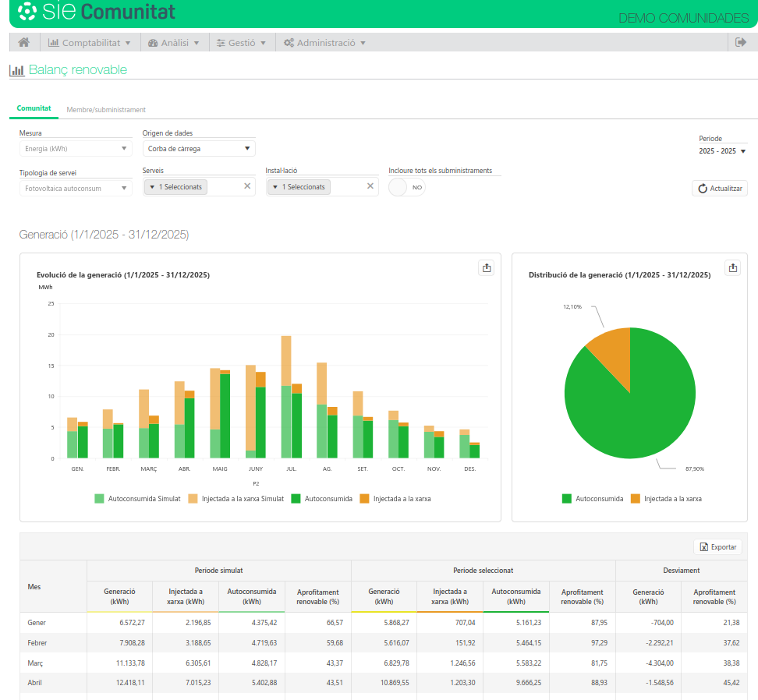Click the home icon in navigation bar

click(24, 43)
